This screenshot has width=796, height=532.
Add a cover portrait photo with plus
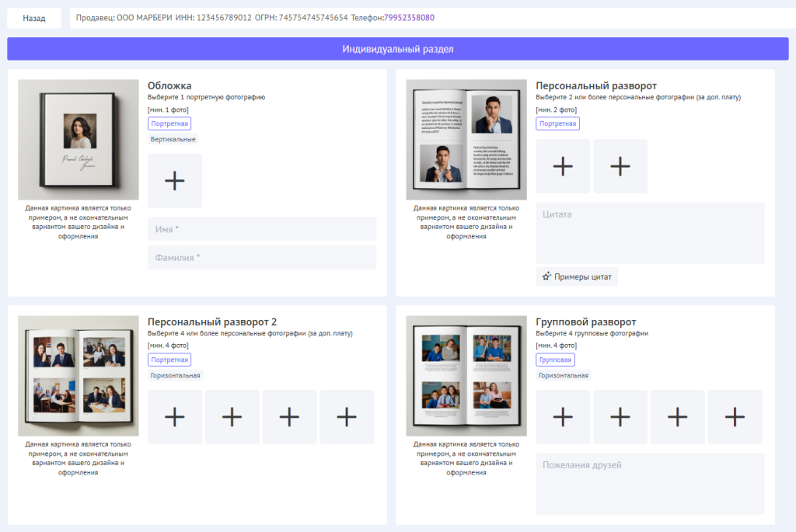(175, 180)
